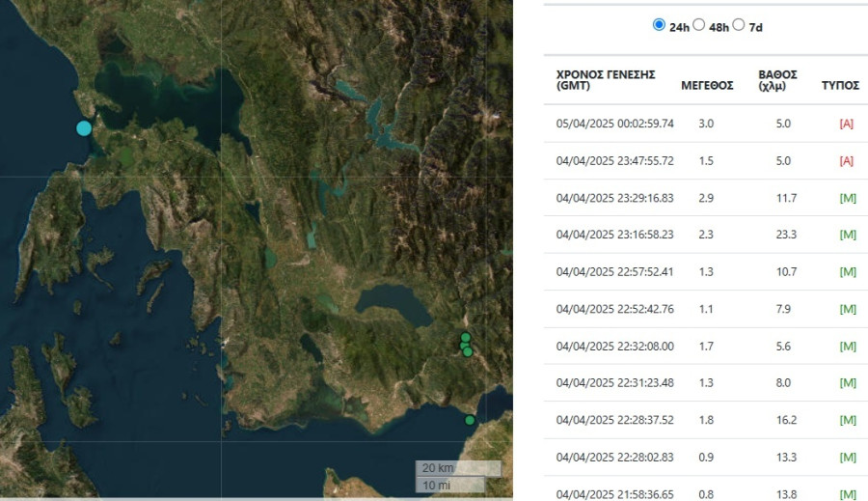Viewport: 868px width, 501px height.
Task: Click magnitude 1.3 of the 22:57:52.41 event
Action: point(706,271)
